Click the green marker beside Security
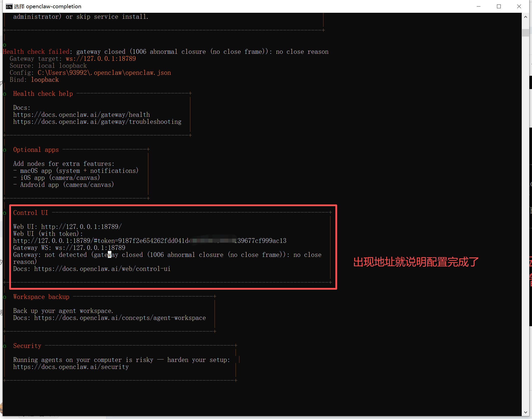The image size is (532, 419). pyautogui.click(x=5, y=346)
